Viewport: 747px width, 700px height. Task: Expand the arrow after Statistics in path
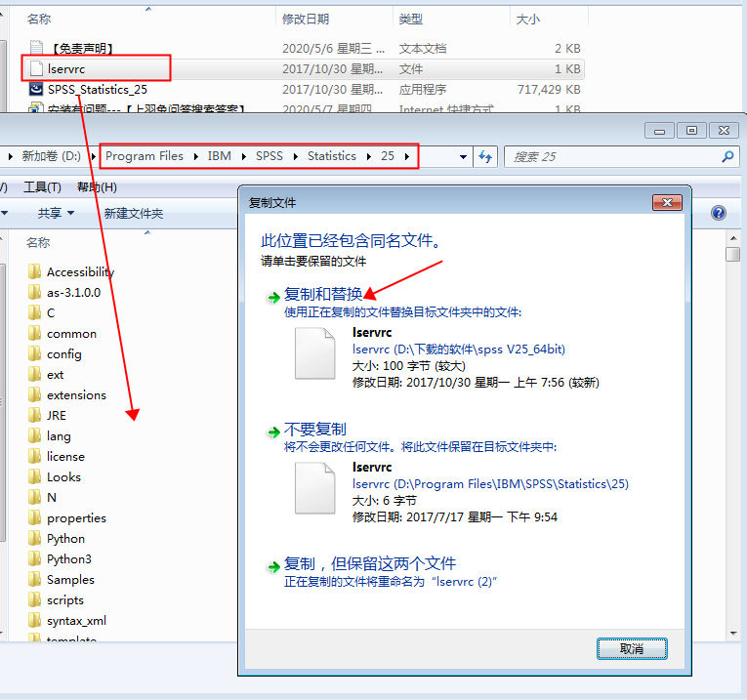point(369,156)
